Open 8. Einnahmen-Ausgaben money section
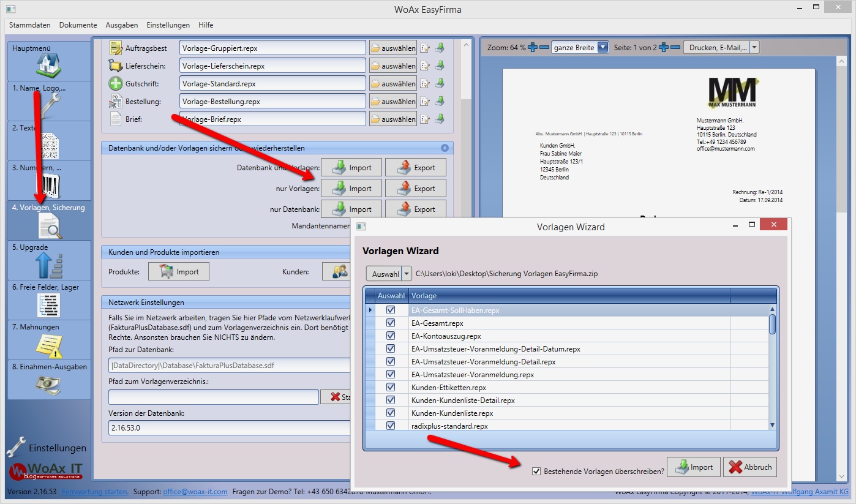 [x=49, y=380]
